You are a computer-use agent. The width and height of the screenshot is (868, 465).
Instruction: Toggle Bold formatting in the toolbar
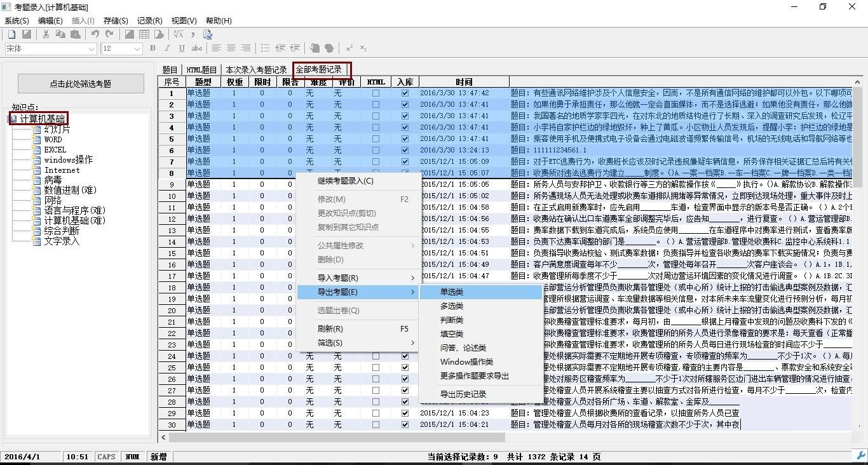coord(153,48)
